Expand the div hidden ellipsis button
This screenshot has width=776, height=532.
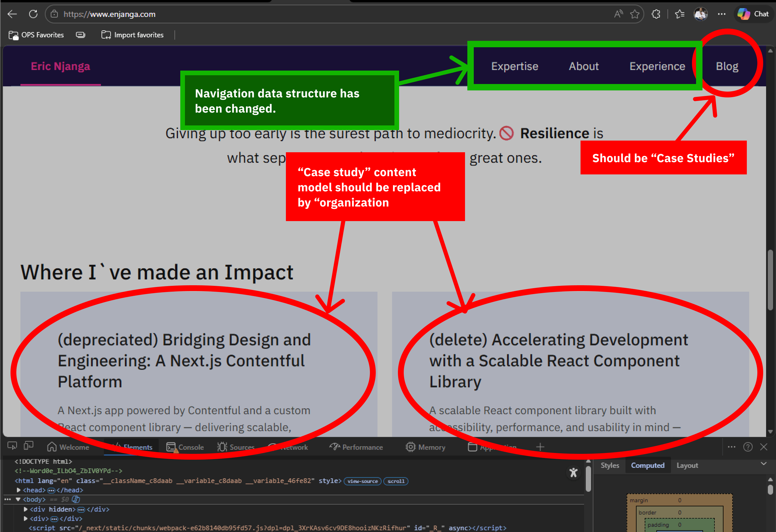click(x=81, y=509)
